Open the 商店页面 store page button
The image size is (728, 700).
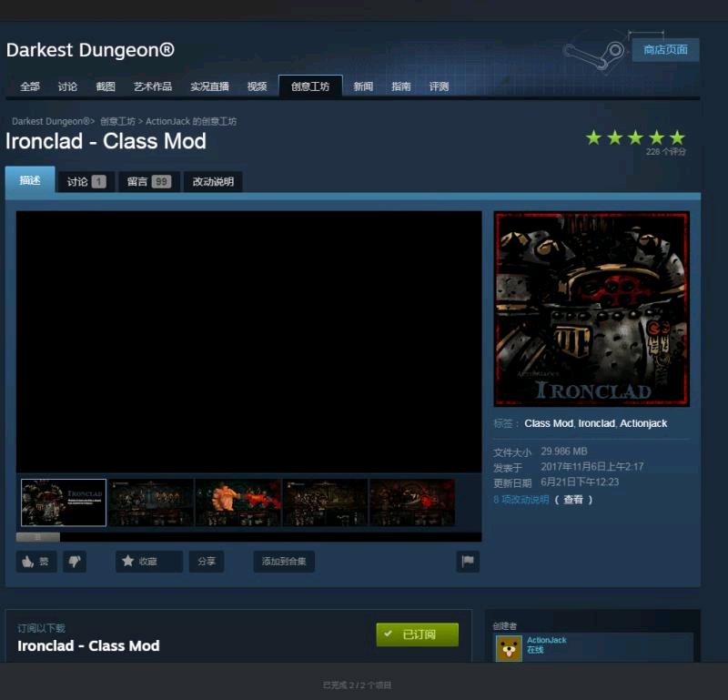click(665, 50)
